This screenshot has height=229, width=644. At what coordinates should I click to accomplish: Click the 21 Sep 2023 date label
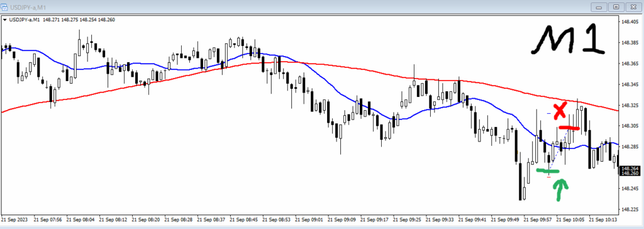(15, 220)
